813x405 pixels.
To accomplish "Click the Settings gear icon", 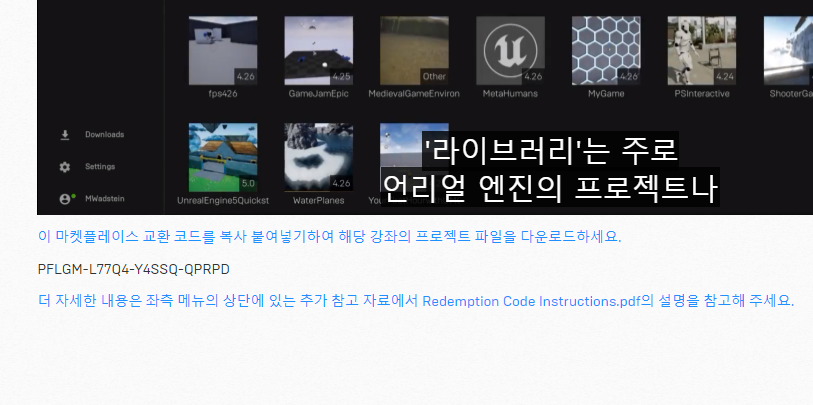I will pos(65,167).
